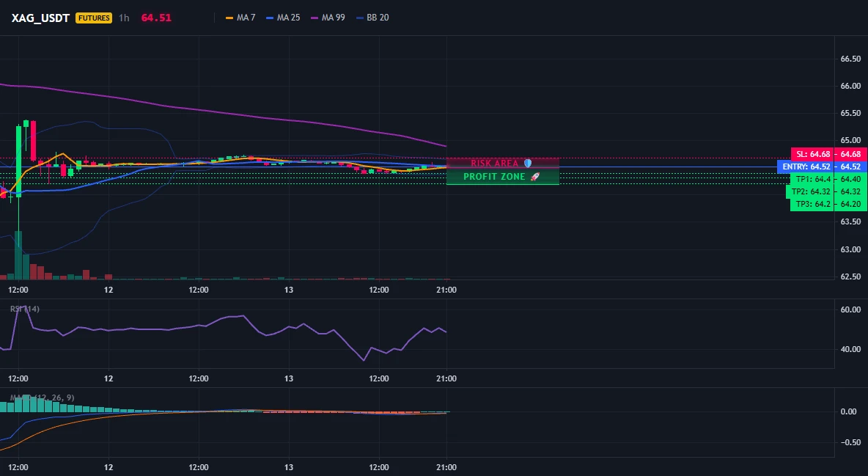This screenshot has width=868, height=476.
Task: Click 60.00 on the RSI axis
Action: (850, 310)
